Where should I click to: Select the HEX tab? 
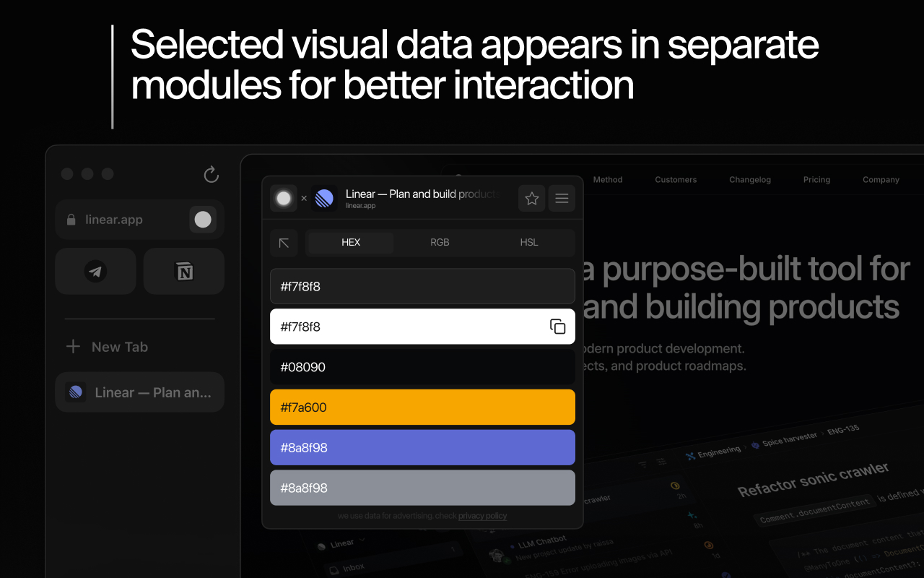pos(350,243)
